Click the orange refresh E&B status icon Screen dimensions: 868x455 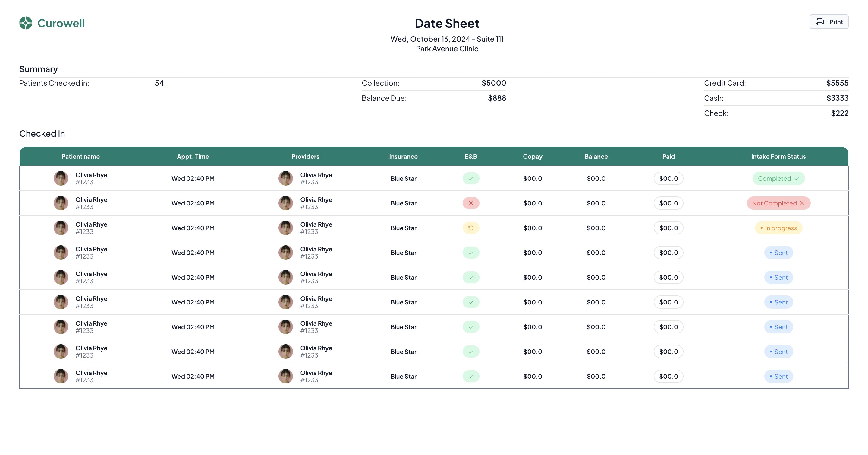(x=471, y=228)
